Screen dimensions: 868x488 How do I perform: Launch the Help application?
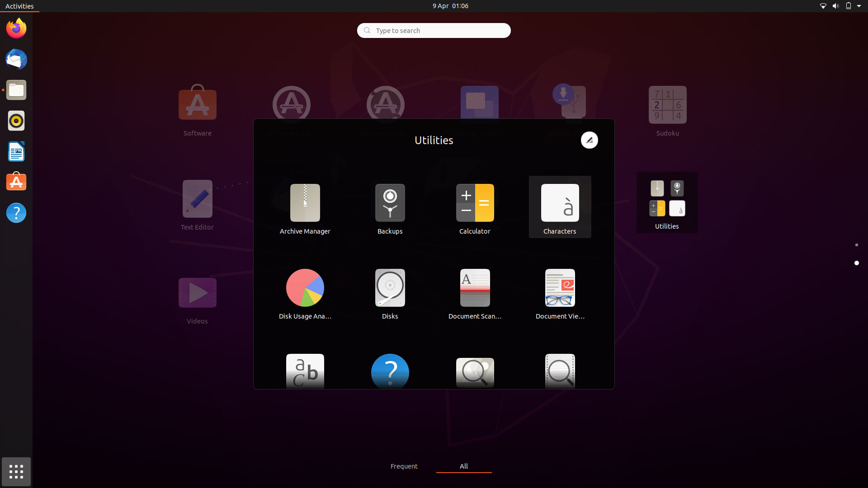click(390, 372)
